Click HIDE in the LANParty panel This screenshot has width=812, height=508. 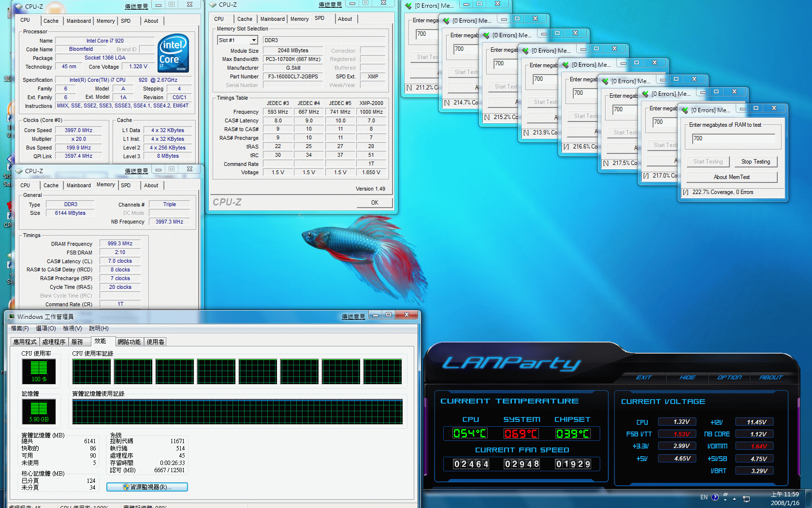point(687,377)
